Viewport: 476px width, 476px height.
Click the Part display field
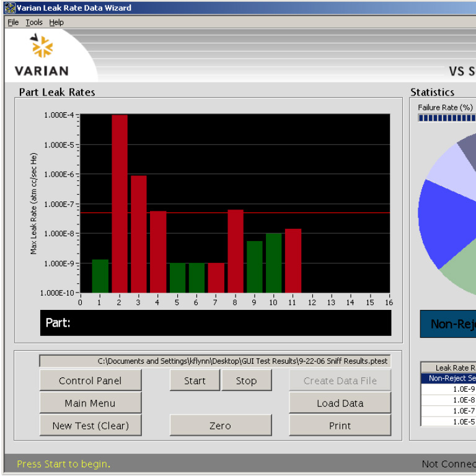coord(216,323)
